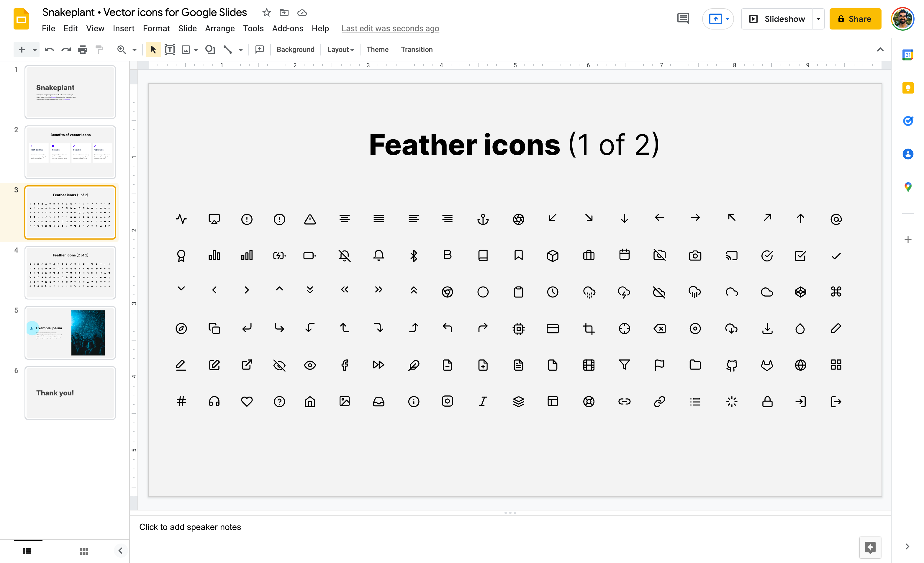Open the Slideshow options dropdown arrow

818,19
